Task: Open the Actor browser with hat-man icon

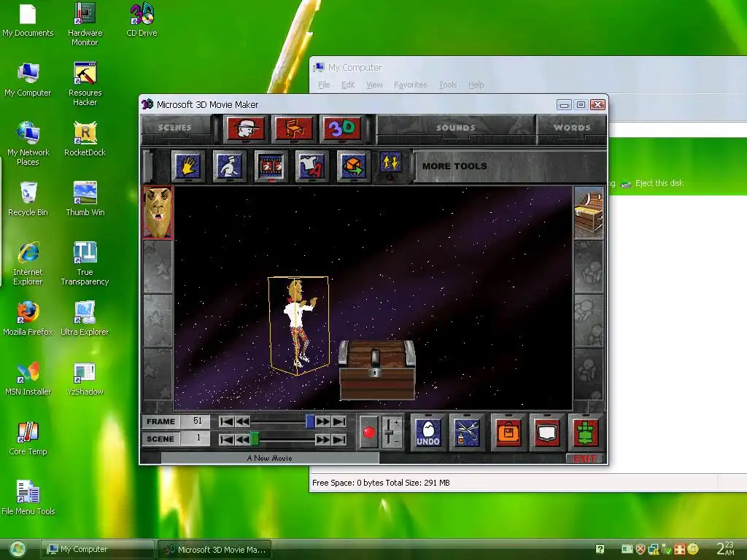Action: point(245,128)
